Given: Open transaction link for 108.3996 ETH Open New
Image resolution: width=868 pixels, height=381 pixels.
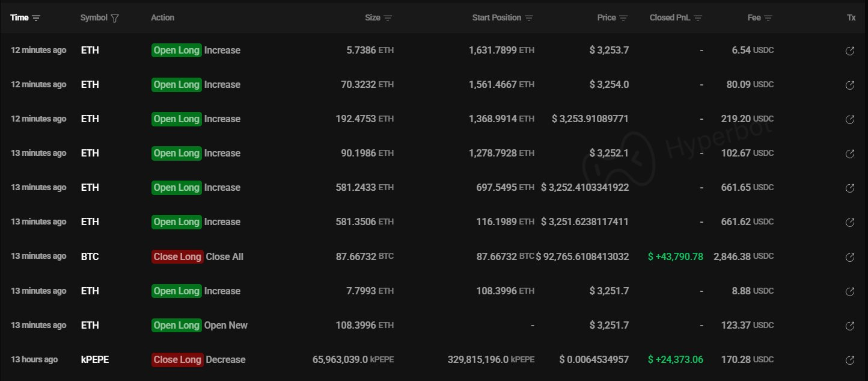Looking at the screenshot, I should pyautogui.click(x=850, y=326).
